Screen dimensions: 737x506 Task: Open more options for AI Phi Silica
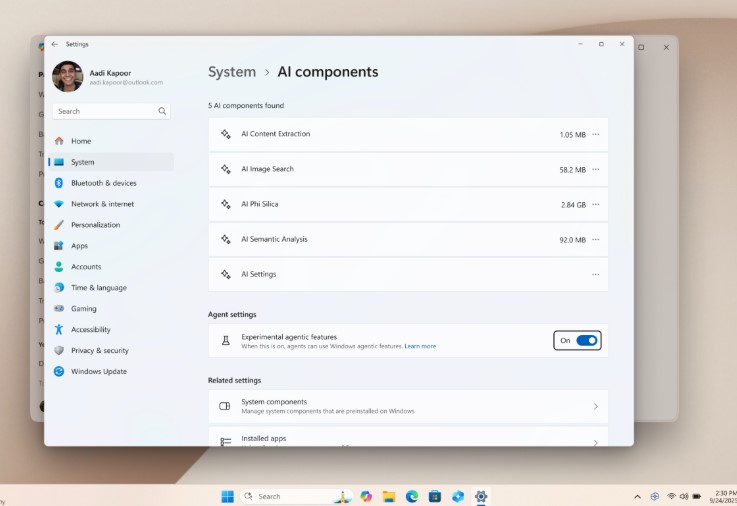point(596,204)
